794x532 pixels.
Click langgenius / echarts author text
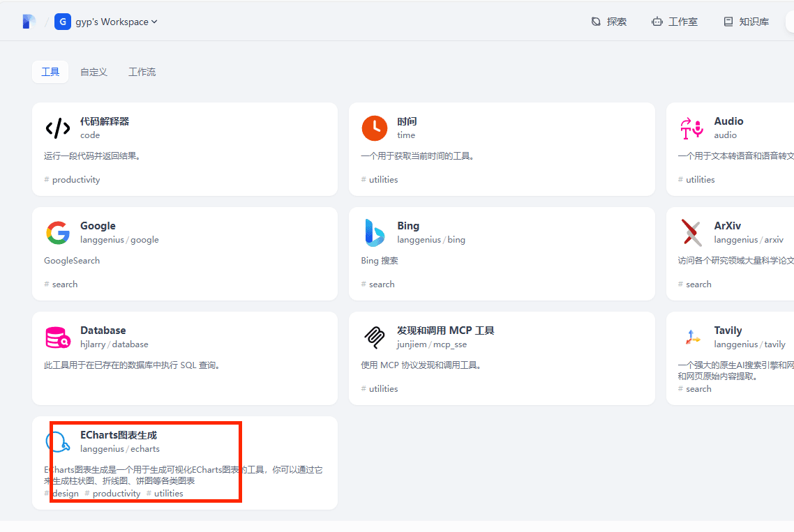120,449
